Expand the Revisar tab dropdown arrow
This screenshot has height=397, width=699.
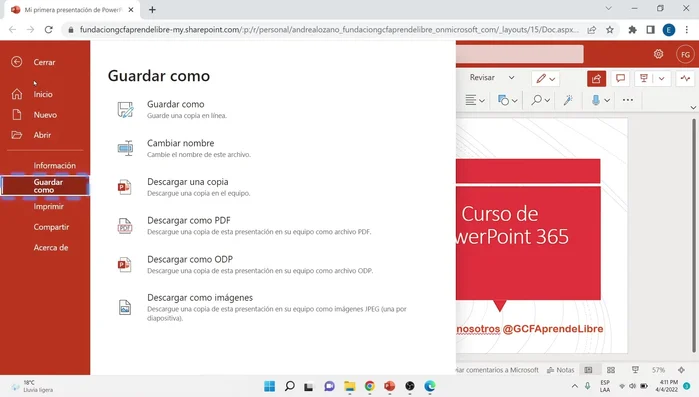click(511, 78)
